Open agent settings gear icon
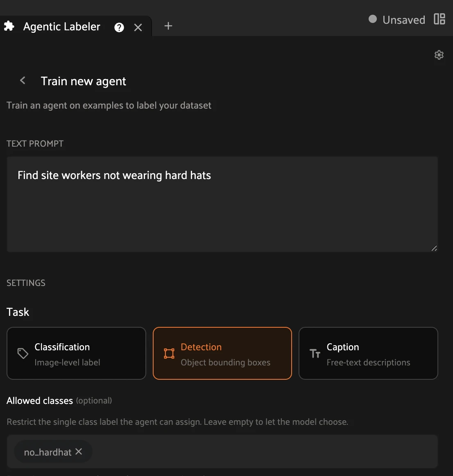Image resolution: width=453 pixels, height=476 pixels. [439, 55]
